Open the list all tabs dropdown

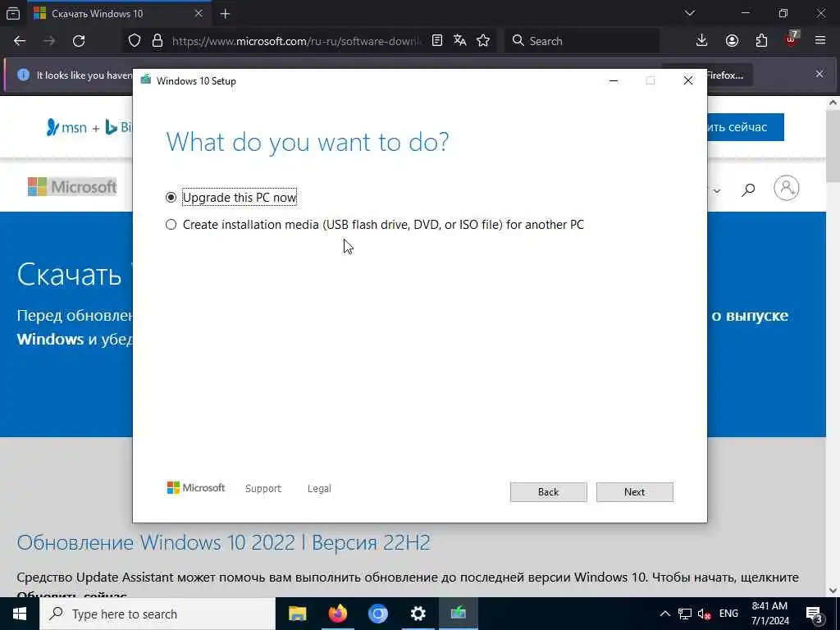click(x=690, y=13)
